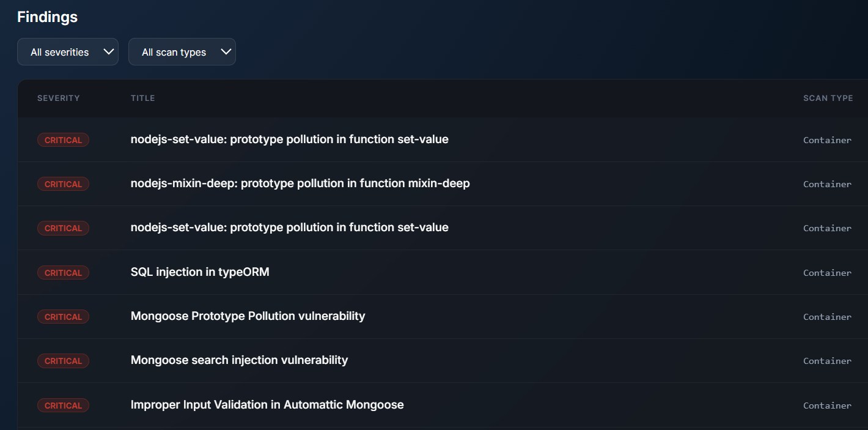Viewport: 868px width, 430px height.
Task: Click Container scan type for Mongoose search injection
Action: pos(827,361)
